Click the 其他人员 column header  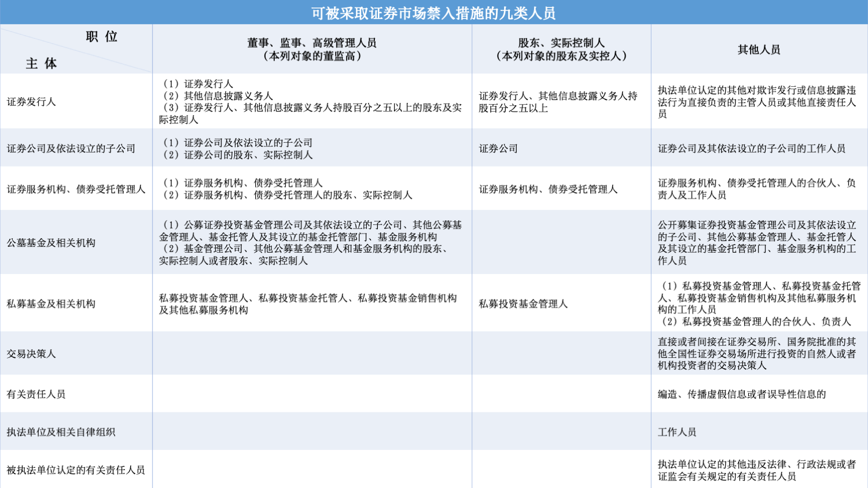tap(759, 50)
